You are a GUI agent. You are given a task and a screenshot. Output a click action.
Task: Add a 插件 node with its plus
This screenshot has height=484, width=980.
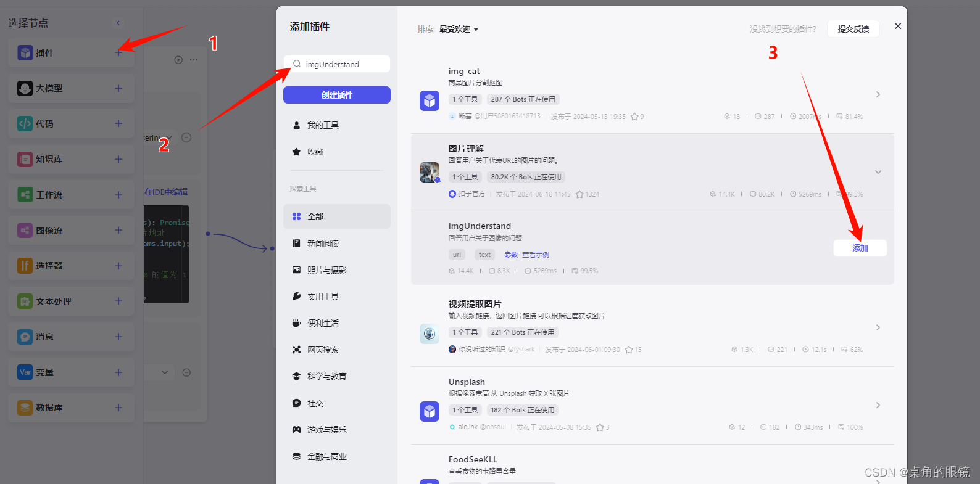point(118,53)
